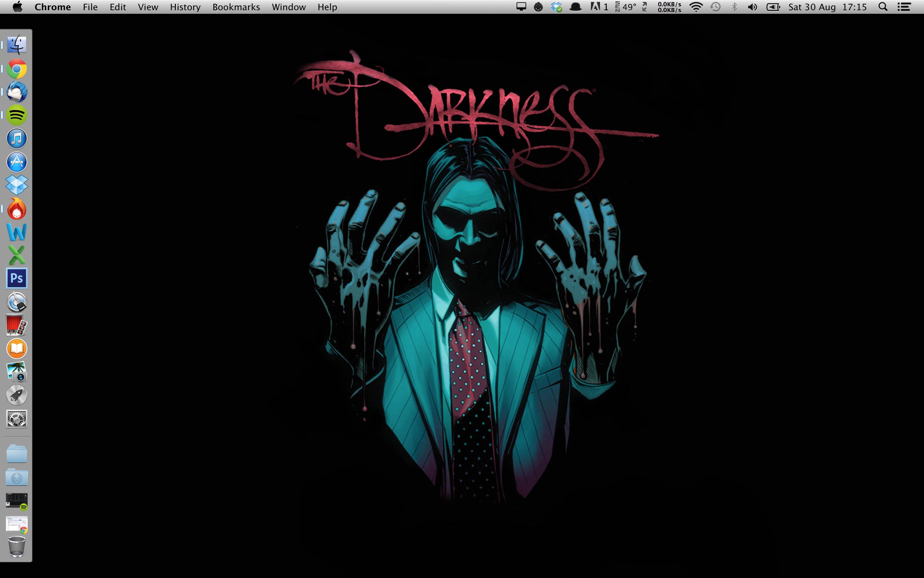Open the Downloads folder stack in the dock
The image size is (924, 578).
(17, 477)
